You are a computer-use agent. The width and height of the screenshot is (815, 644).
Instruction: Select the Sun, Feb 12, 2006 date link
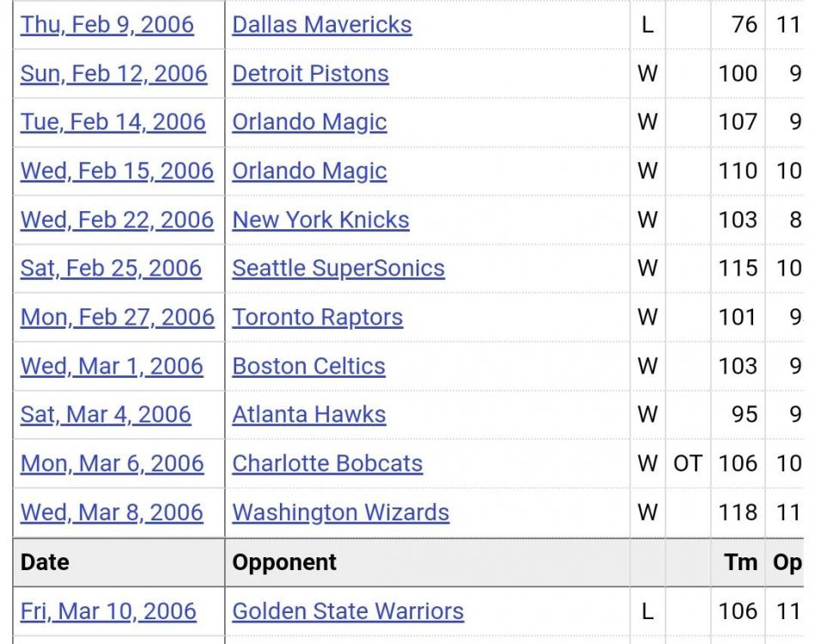pyautogui.click(x=113, y=73)
